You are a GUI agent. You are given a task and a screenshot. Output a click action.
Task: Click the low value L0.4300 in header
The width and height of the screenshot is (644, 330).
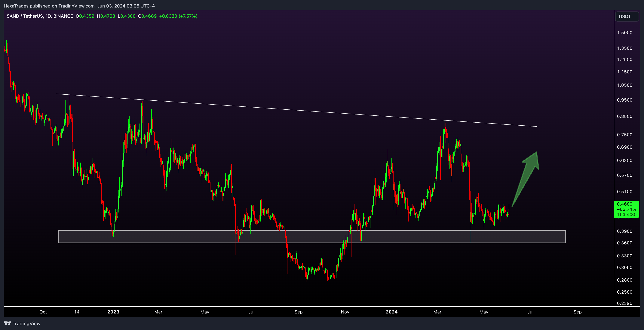127,16
